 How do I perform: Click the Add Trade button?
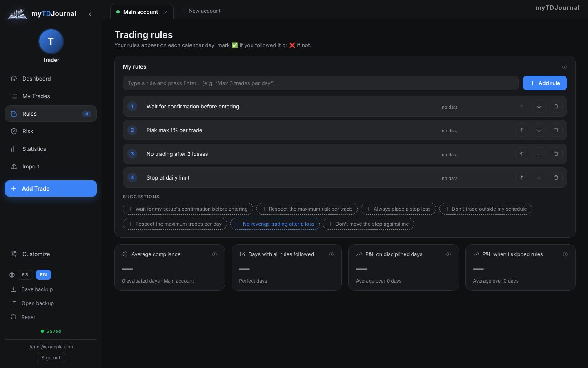pos(51,188)
